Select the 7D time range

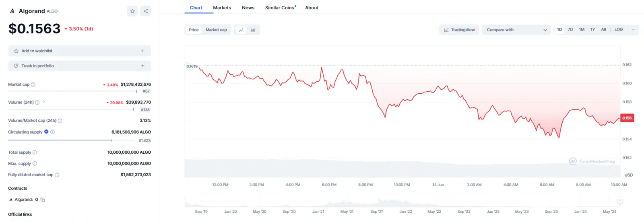coord(570,30)
